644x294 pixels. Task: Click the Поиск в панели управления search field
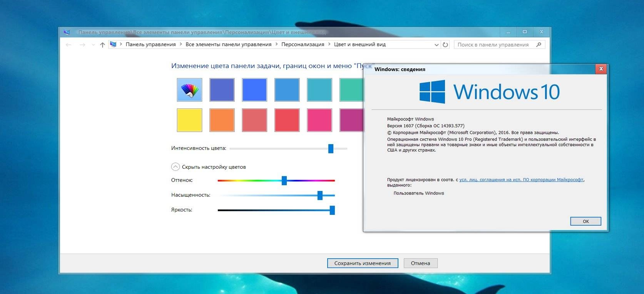coord(499,45)
